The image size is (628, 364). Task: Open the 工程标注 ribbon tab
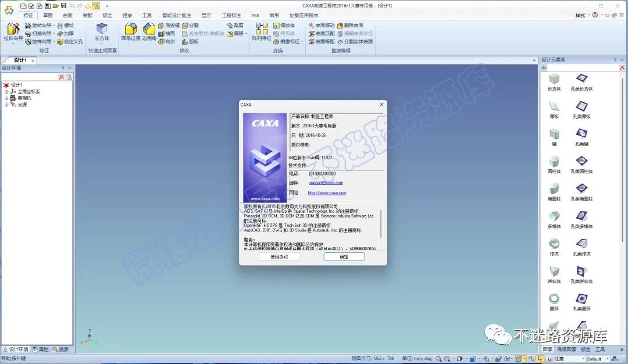pos(231,15)
